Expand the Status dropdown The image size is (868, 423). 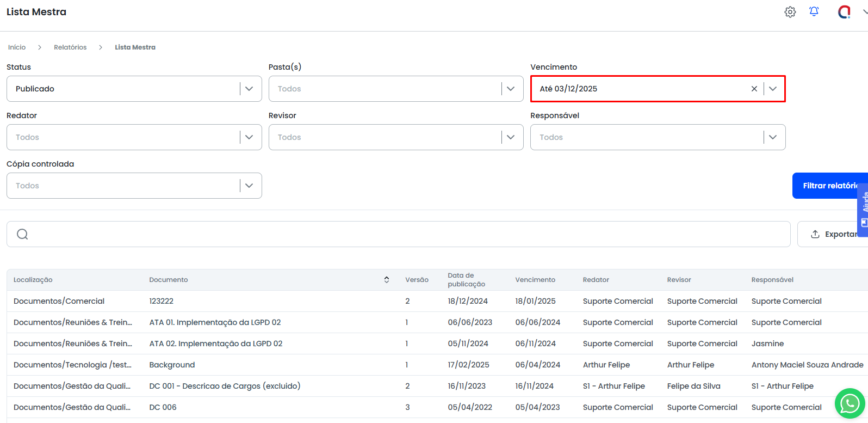click(249, 89)
